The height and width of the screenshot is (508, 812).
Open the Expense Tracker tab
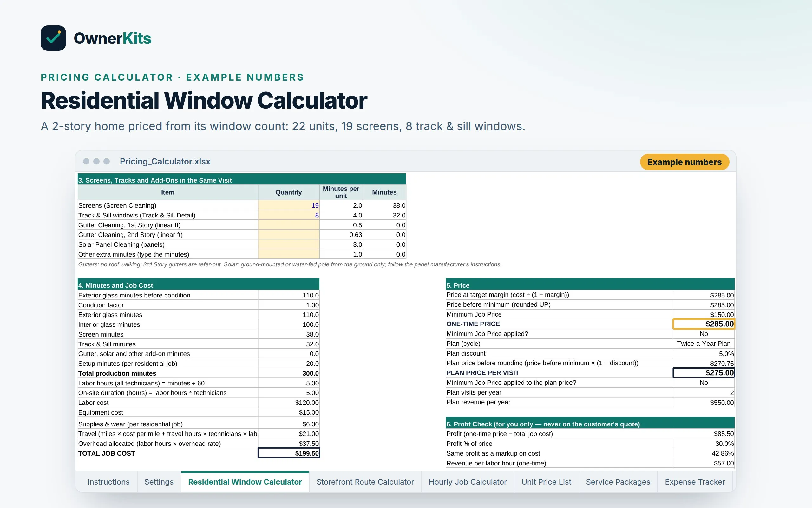pos(695,482)
